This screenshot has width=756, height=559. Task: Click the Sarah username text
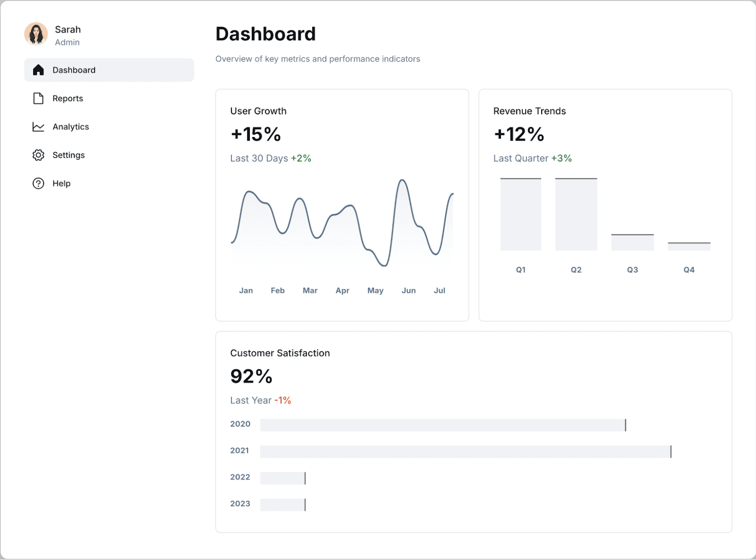tap(68, 30)
